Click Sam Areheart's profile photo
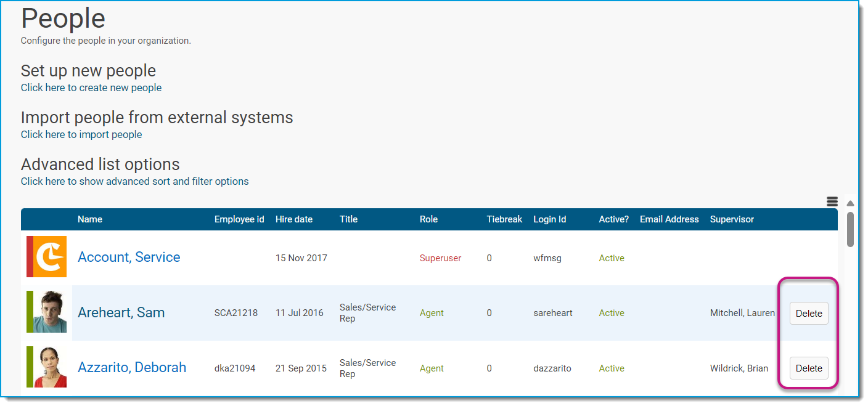 click(x=50, y=312)
